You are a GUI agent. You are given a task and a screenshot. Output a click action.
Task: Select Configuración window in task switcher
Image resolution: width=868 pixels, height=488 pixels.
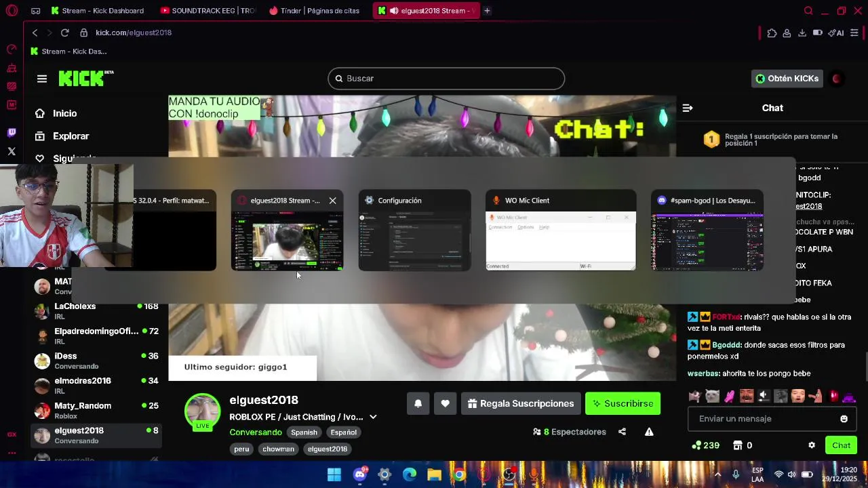point(414,230)
